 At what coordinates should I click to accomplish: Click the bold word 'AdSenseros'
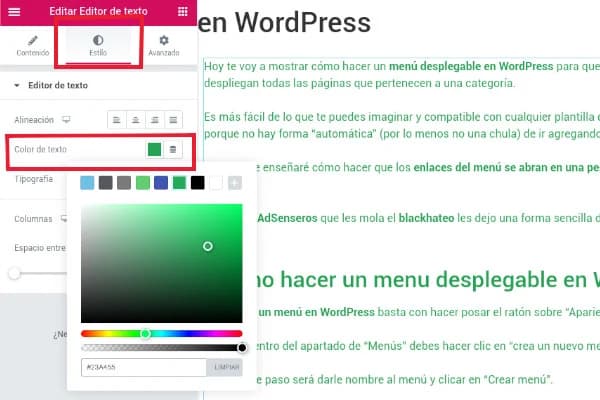tap(287, 218)
